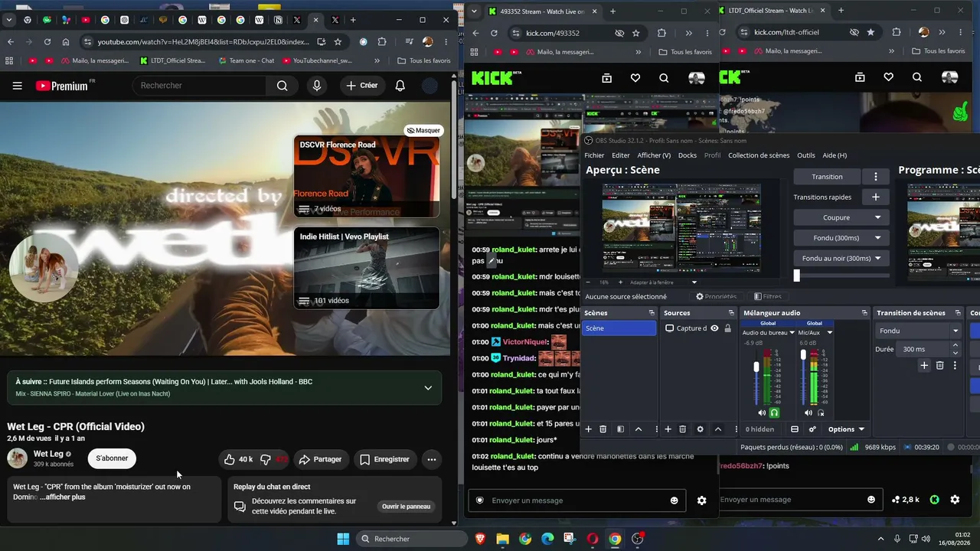The height and width of the screenshot is (551, 980).
Task: Toggle lock on the Capture source in OBS
Action: 727,328
